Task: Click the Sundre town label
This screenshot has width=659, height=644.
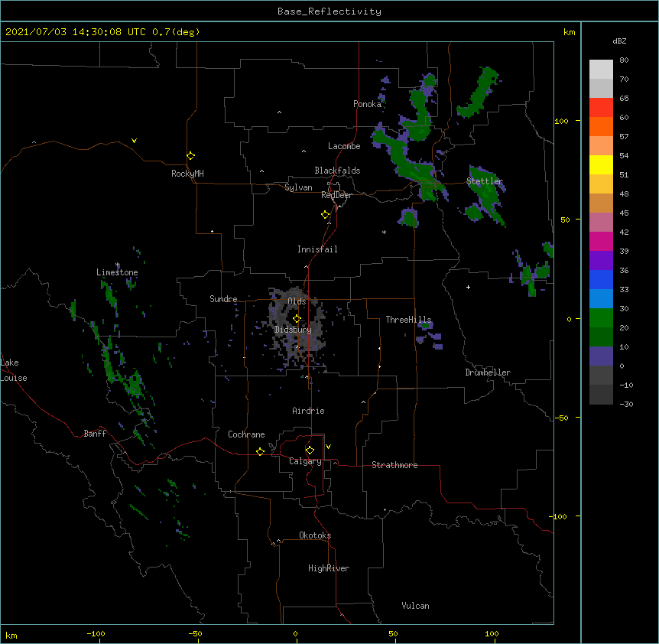Action: (x=223, y=299)
